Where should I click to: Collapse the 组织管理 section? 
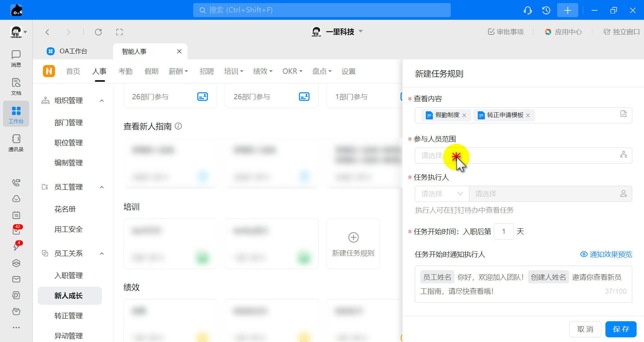click(x=102, y=101)
